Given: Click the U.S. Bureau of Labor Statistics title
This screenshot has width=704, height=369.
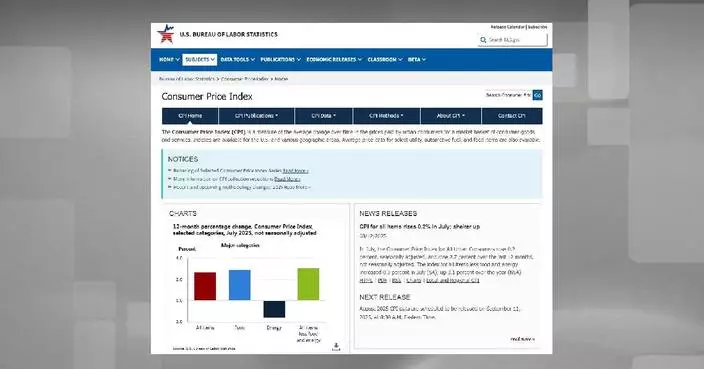Looking at the screenshot, I should click(x=229, y=35).
